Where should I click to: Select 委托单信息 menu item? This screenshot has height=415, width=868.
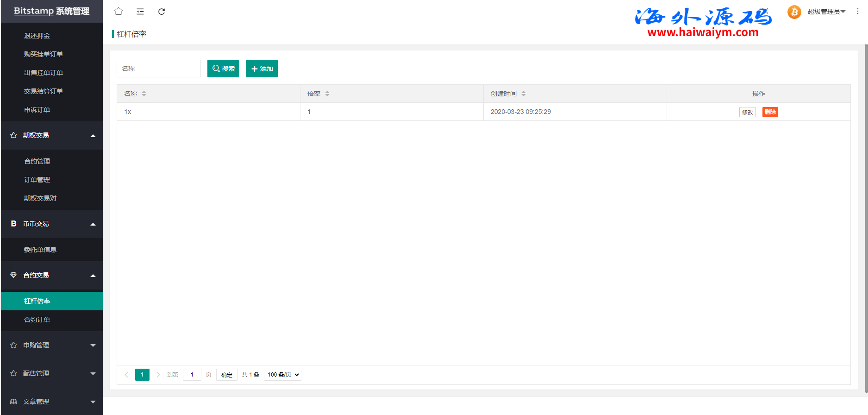40,250
